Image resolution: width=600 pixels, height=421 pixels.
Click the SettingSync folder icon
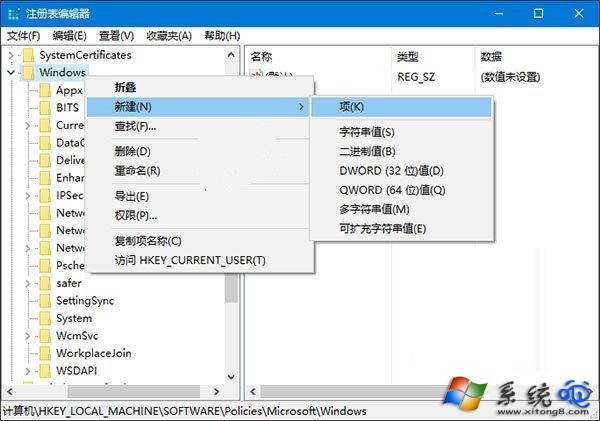point(45,301)
